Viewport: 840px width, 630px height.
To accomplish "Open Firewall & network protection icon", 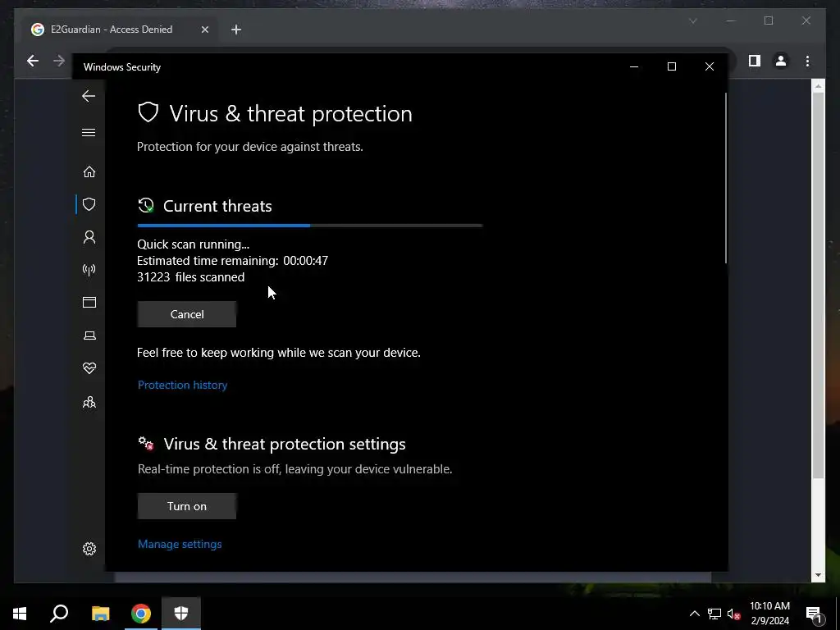I will (x=89, y=269).
